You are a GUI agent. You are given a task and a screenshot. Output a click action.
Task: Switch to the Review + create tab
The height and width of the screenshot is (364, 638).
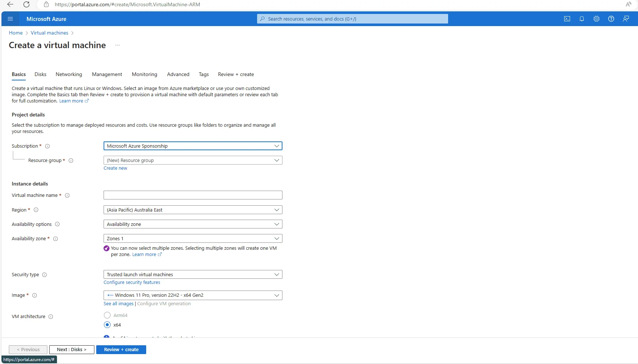point(236,74)
